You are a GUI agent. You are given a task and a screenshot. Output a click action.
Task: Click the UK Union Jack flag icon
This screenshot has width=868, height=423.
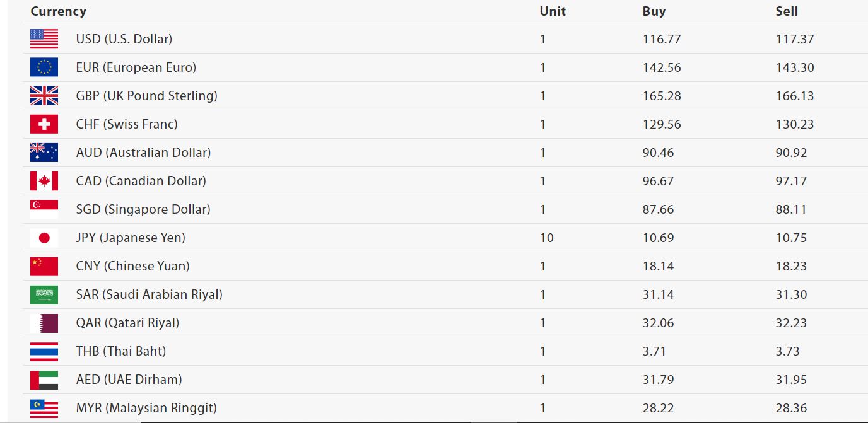(x=44, y=96)
